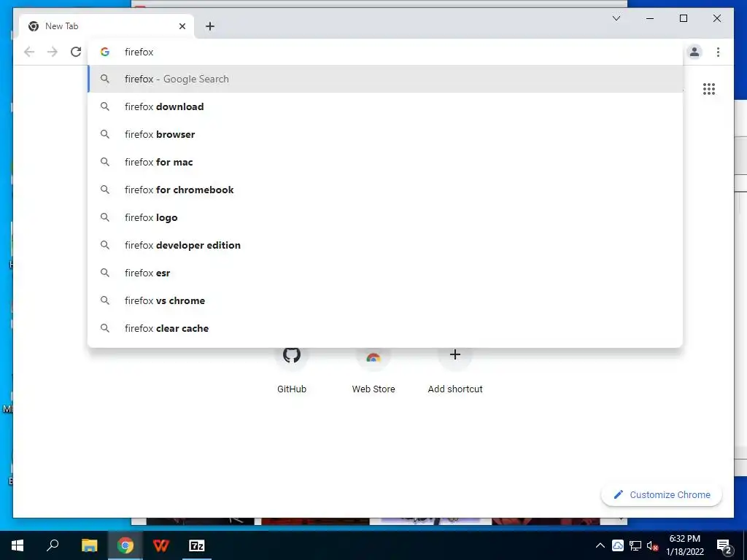747x560 pixels.
Task: Open the Windows Start menu
Action: click(18, 545)
